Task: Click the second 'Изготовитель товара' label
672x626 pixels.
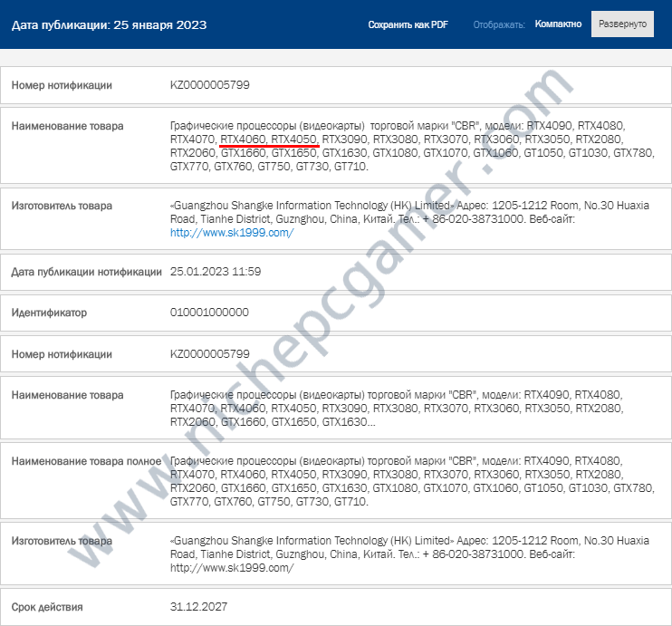Action: 62,541
